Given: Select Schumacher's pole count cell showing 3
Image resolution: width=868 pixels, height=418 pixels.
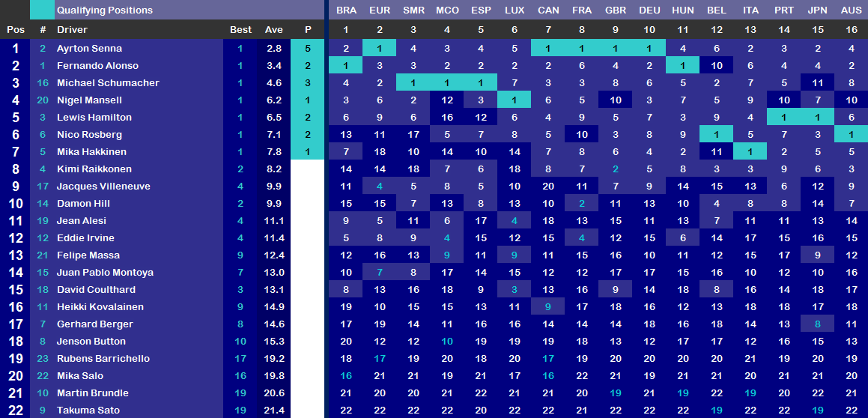Looking at the screenshot, I should click(x=308, y=83).
